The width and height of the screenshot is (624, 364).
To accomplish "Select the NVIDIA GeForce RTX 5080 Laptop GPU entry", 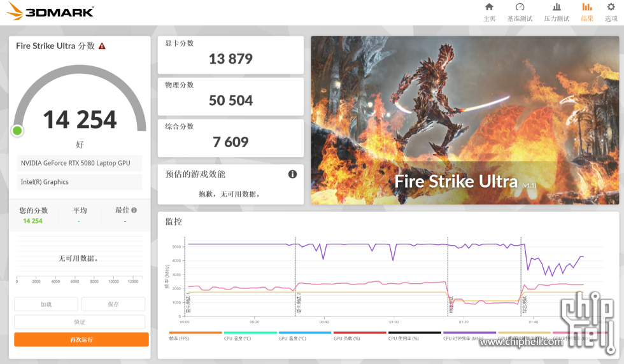I will [80, 163].
